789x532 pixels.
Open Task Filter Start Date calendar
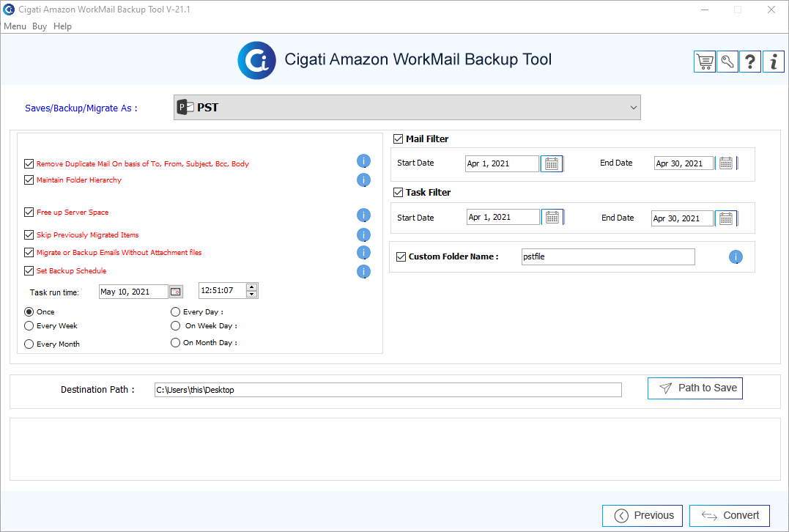[x=552, y=217]
